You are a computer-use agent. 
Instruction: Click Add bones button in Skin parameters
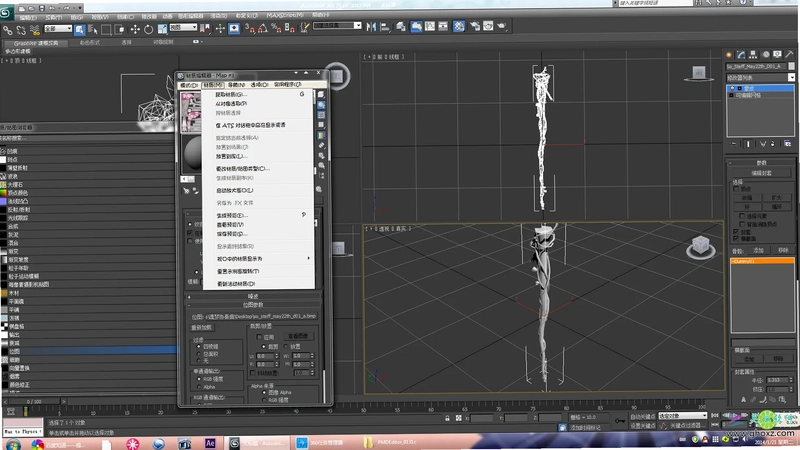tap(758, 251)
